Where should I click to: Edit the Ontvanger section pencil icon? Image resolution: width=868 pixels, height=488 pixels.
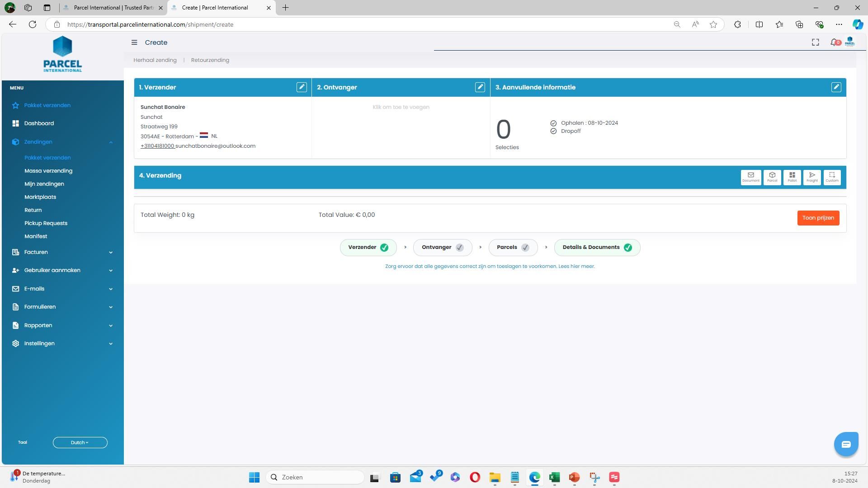pyautogui.click(x=480, y=87)
